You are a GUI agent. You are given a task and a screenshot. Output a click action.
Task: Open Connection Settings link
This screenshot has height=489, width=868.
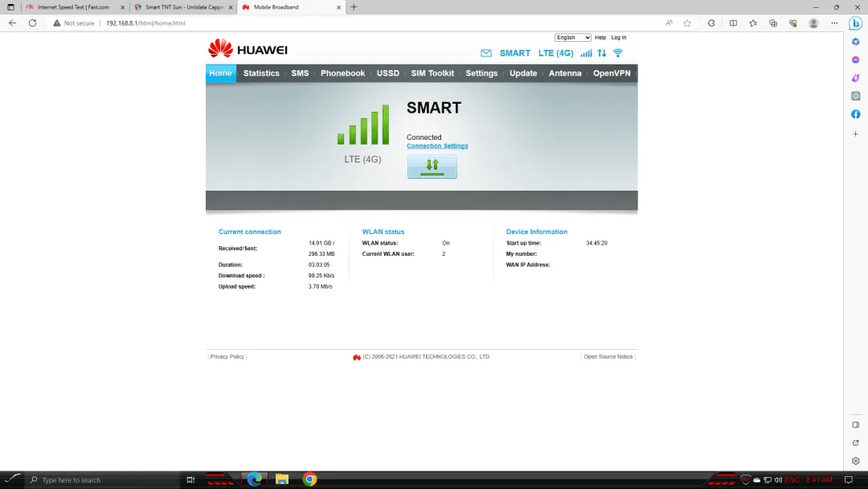click(437, 146)
